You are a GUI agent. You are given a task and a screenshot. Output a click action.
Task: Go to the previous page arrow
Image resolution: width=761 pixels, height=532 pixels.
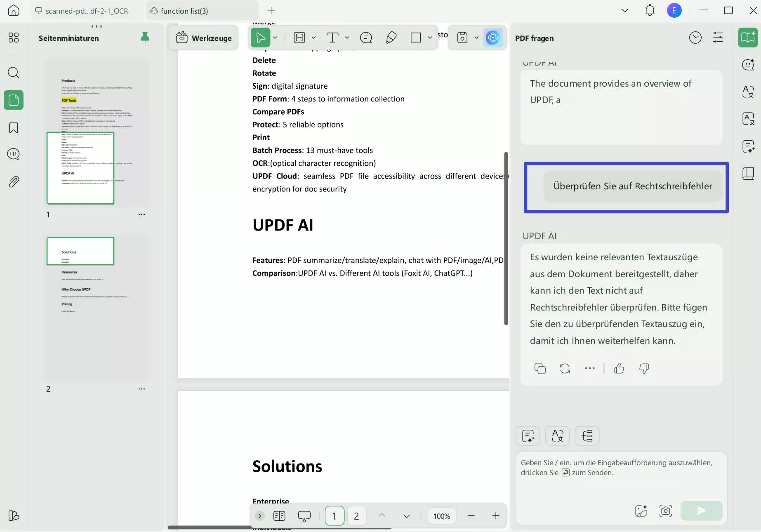[x=382, y=516]
